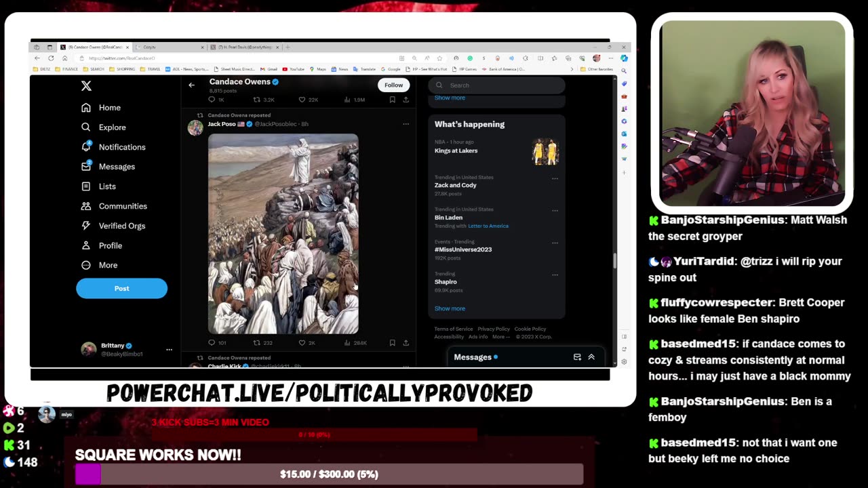
Task: Reload the page in the browser
Action: coord(51,58)
